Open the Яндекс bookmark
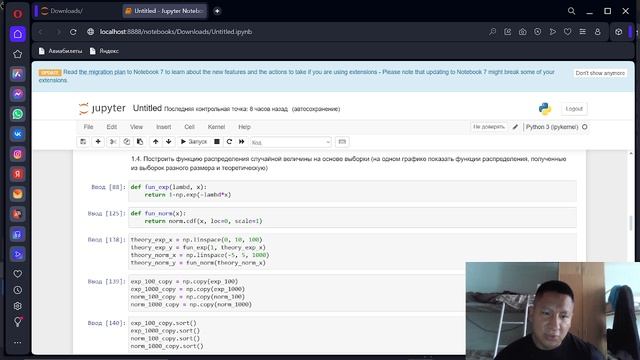 point(104,51)
